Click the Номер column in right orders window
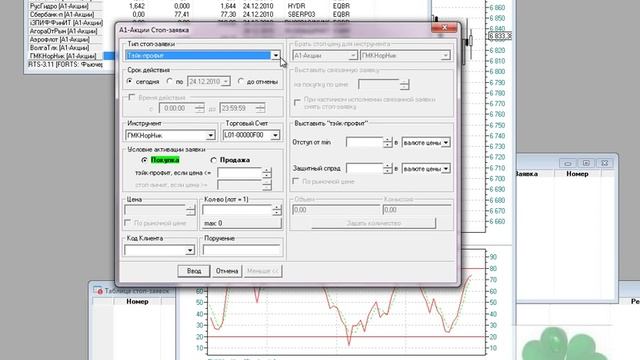Image resolution: width=640 pixels, height=360 pixels. (x=577, y=174)
